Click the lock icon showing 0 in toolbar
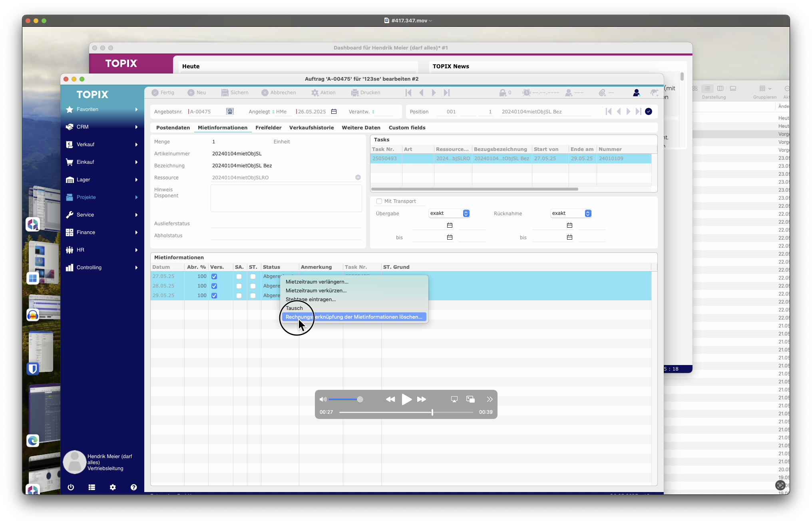The width and height of the screenshot is (812, 524). [x=505, y=93]
